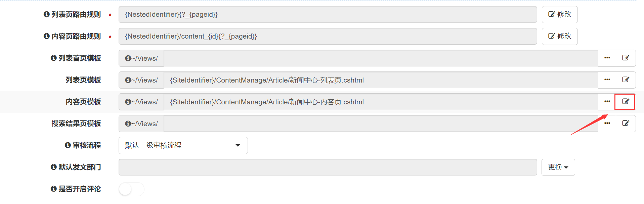Click the 列表页模板 path text field
Screen dimensions: 644x204
pyautogui.click(x=380, y=80)
